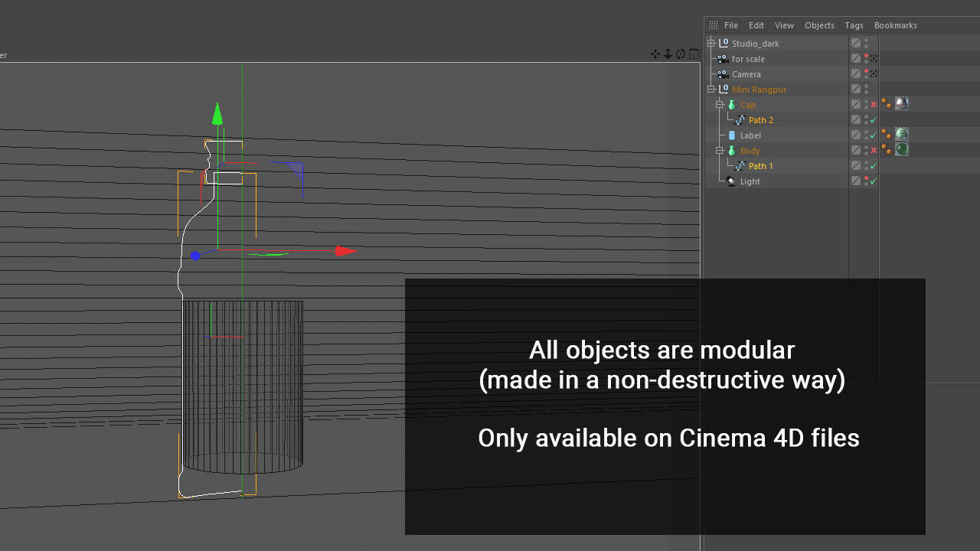Click the viewport dolly zoom camera icon
Image resolution: width=980 pixels, height=551 pixels.
[668, 54]
